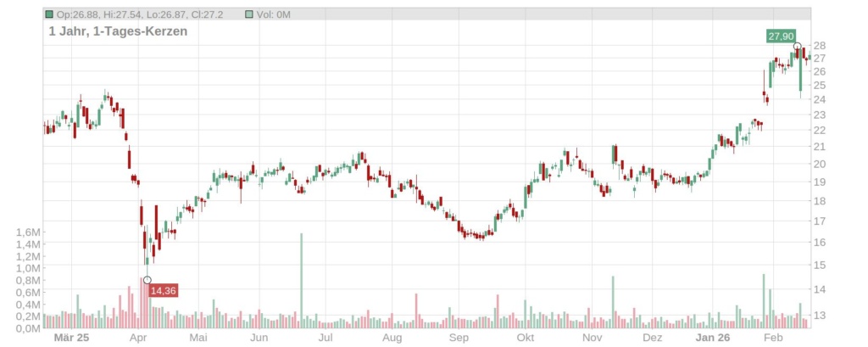Click the green 27,90 high price label

tap(781, 36)
